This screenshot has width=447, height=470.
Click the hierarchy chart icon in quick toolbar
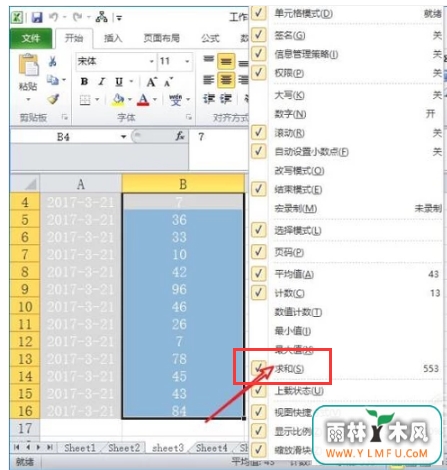[101, 17]
